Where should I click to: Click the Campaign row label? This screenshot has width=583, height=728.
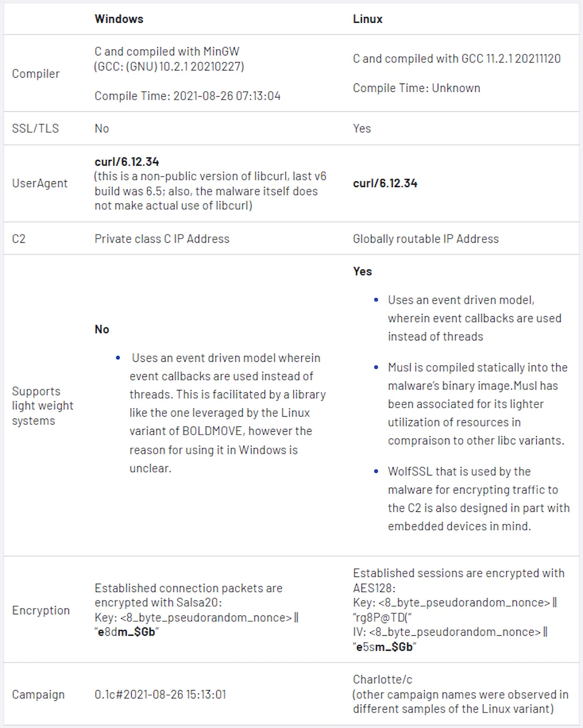tap(38, 694)
